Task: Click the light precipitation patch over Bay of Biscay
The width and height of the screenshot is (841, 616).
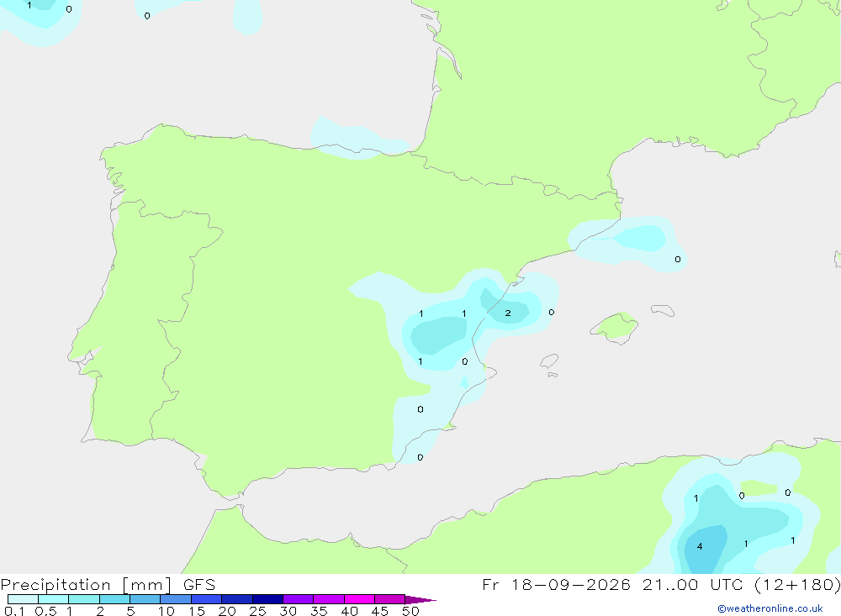Action: coord(358,139)
